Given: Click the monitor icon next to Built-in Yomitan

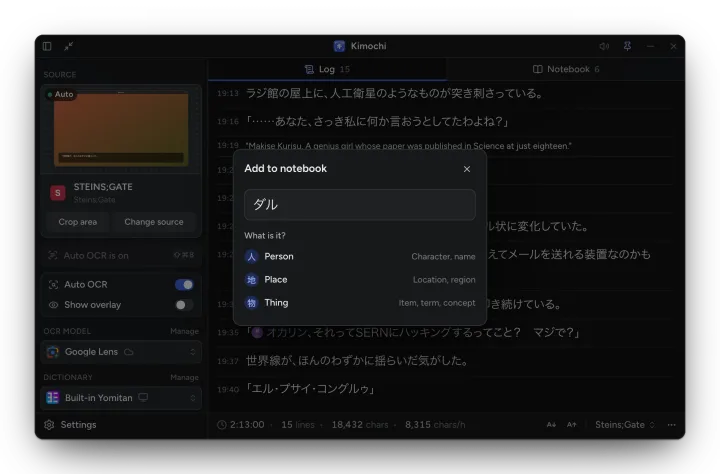Looking at the screenshot, I should (143, 397).
